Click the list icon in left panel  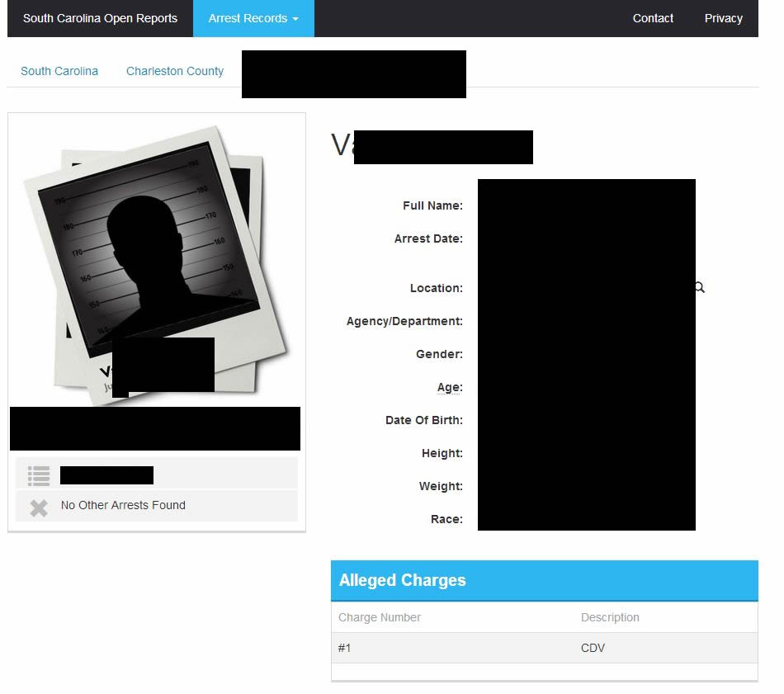point(39,475)
